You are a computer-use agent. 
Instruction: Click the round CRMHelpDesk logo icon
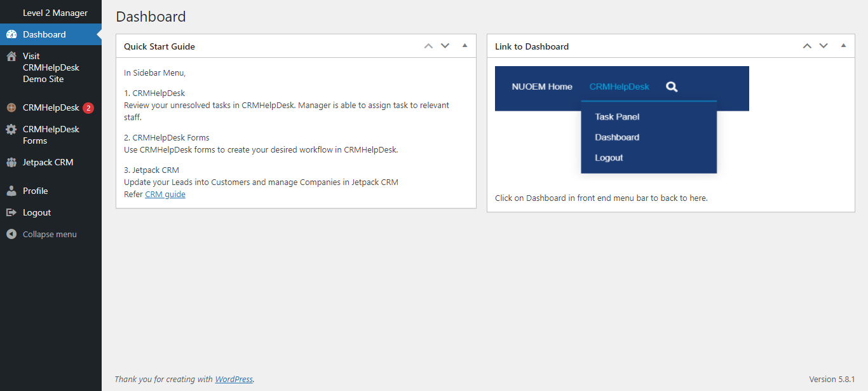click(x=11, y=107)
